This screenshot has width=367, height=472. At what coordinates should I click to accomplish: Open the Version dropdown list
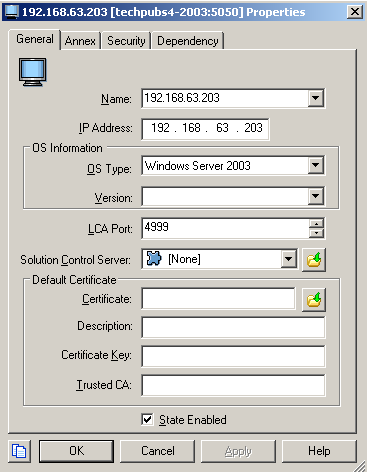pyautogui.click(x=315, y=196)
